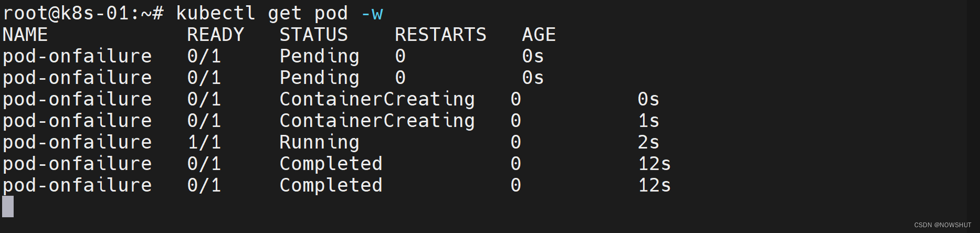Screen dimensions: 980x233
Task: Click the STATUS column header
Action: tap(313, 35)
